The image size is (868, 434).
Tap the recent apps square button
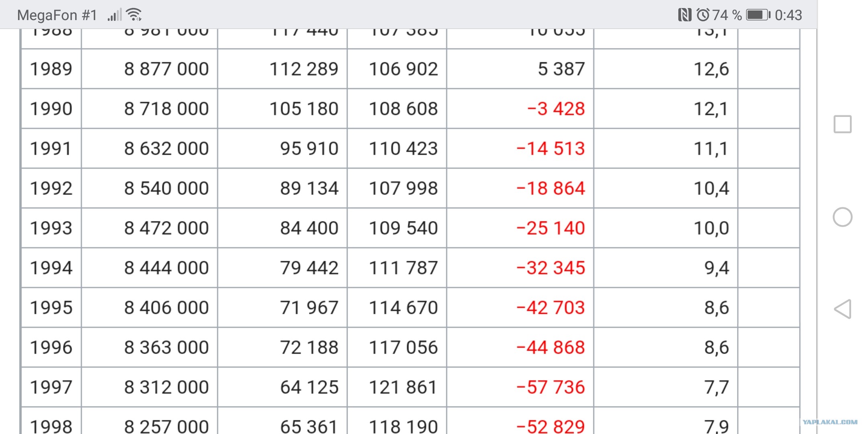(x=843, y=124)
